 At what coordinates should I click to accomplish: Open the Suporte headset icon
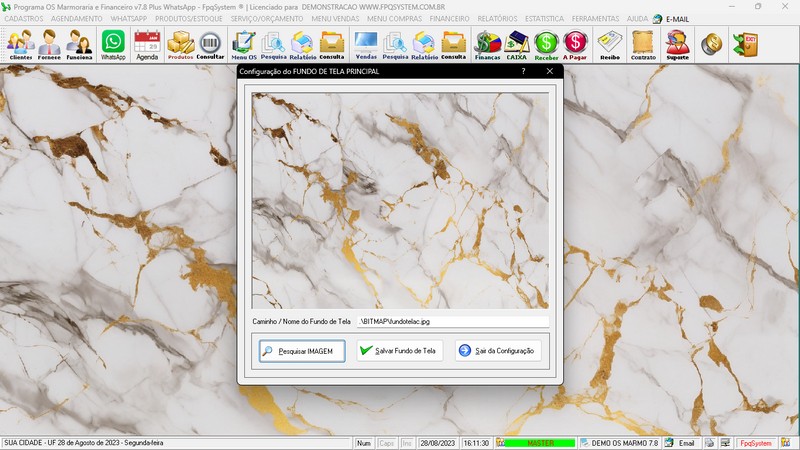678,45
